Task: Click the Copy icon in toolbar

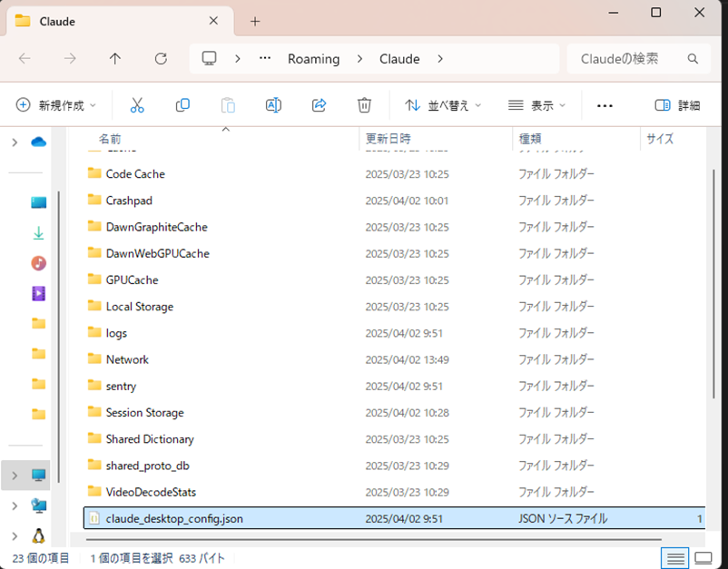Action: (182, 105)
